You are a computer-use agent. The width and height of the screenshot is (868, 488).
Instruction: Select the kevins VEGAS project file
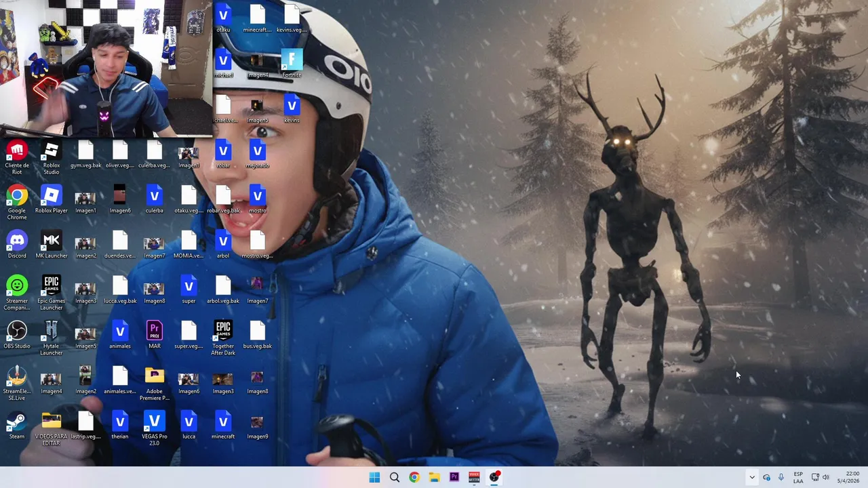click(292, 109)
